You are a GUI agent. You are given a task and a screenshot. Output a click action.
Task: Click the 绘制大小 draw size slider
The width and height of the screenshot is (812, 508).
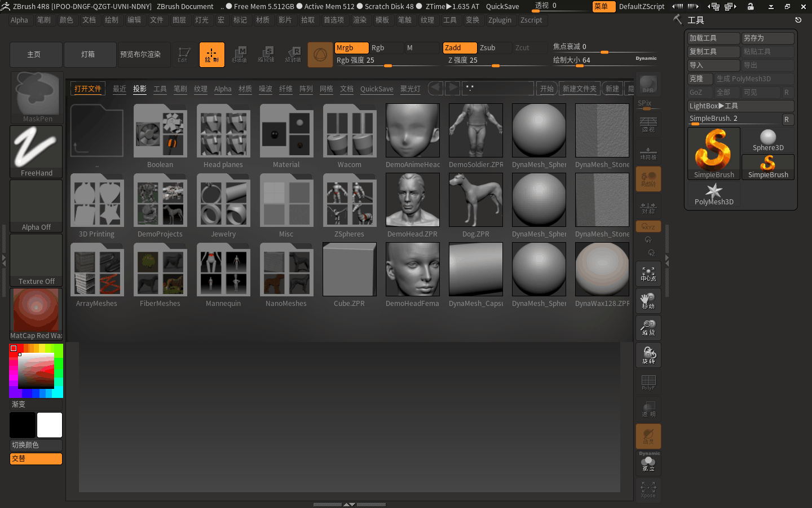605,60
